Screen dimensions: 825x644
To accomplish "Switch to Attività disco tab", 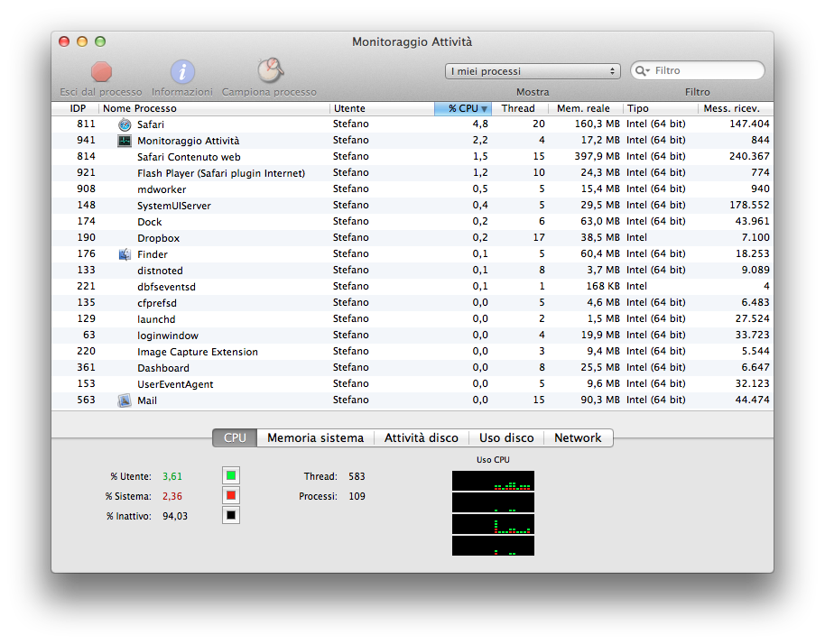I will (x=421, y=438).
